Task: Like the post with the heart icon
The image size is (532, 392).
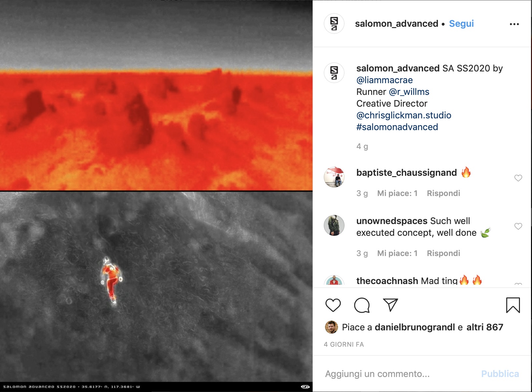Action: [x=333, y=305]
